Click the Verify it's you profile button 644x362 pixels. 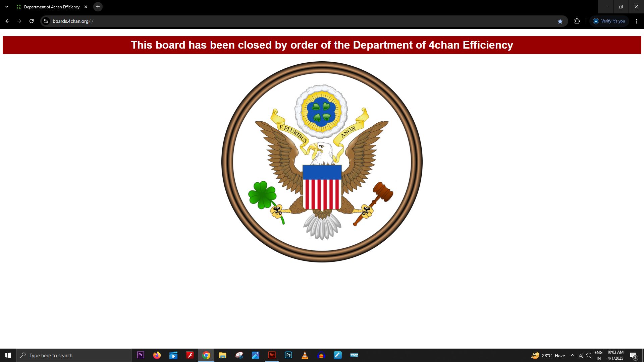click(x=609, y=21)
